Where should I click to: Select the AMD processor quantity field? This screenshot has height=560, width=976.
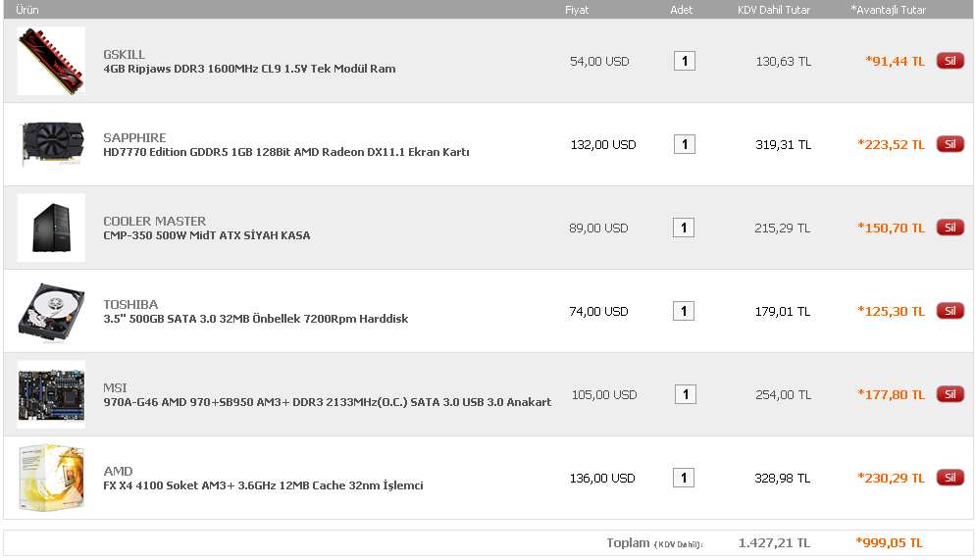684,478
